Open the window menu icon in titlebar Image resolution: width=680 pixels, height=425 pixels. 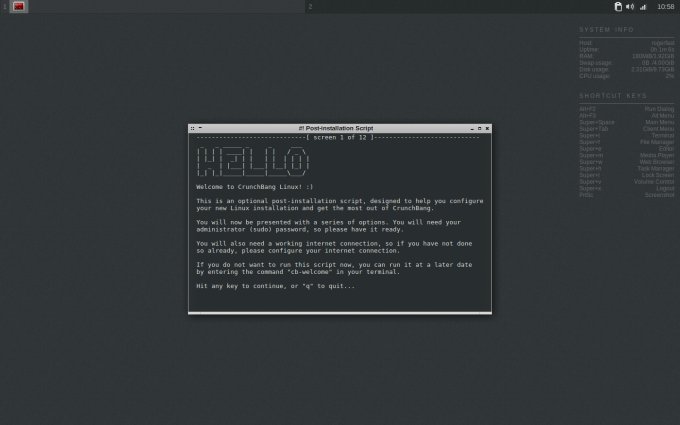point(193,128)
